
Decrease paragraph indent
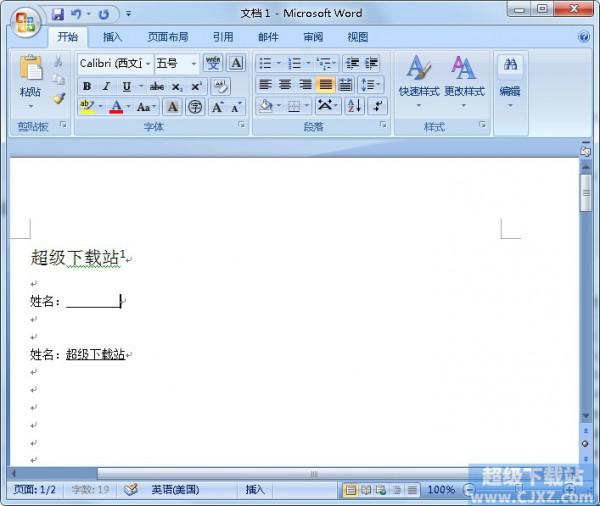pos(352,63)
